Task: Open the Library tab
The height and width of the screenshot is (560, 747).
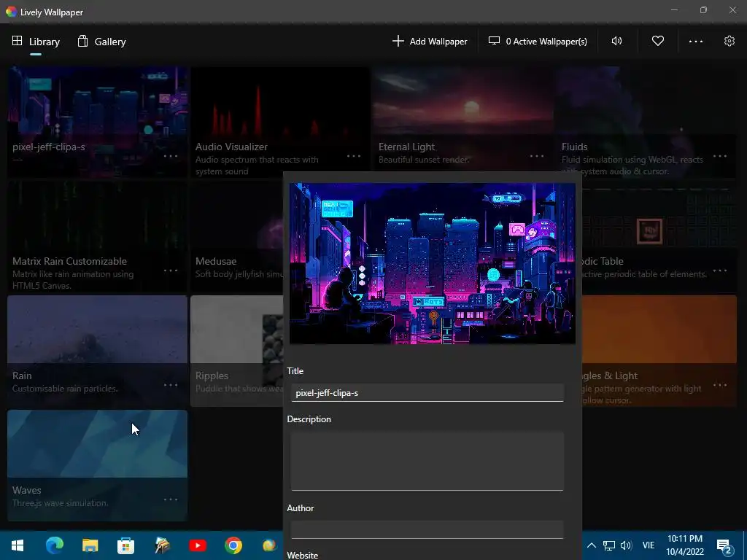Action: point(36,42)
